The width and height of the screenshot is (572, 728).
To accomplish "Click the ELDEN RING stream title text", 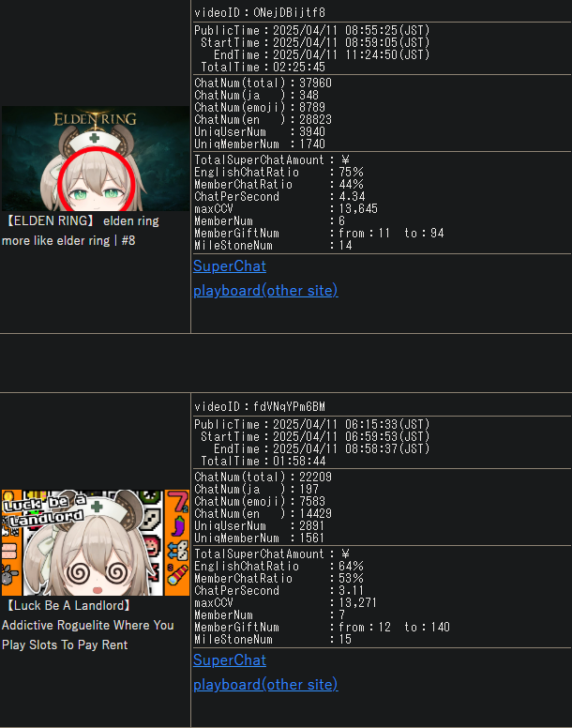I will coord(81,231).
